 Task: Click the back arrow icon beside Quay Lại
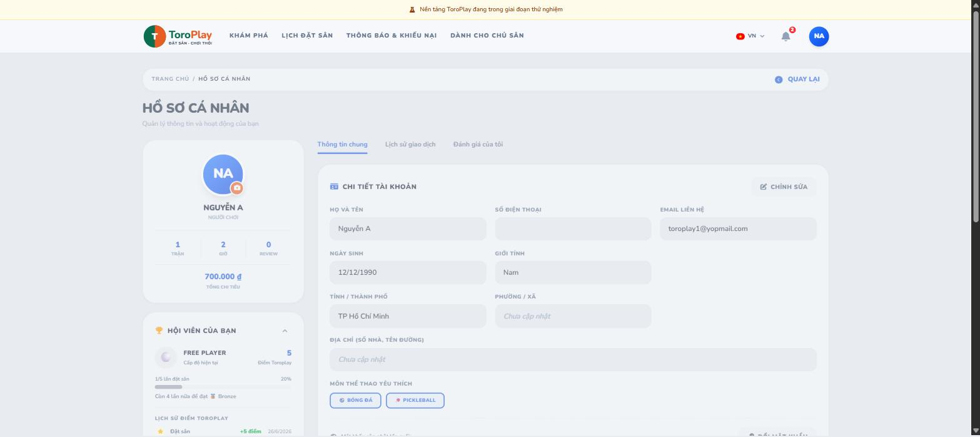click(779, 80)
